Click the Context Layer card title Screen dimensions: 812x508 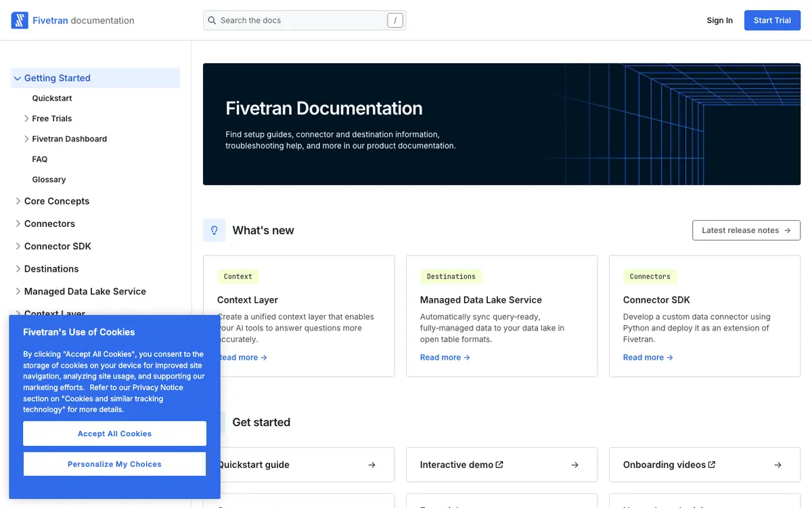coord(248,300)
